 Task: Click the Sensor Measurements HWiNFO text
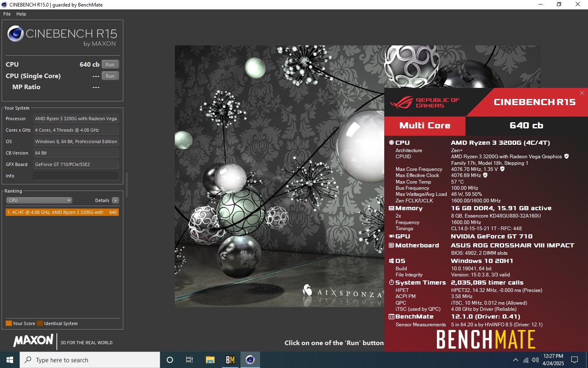(x=497, y=325)
